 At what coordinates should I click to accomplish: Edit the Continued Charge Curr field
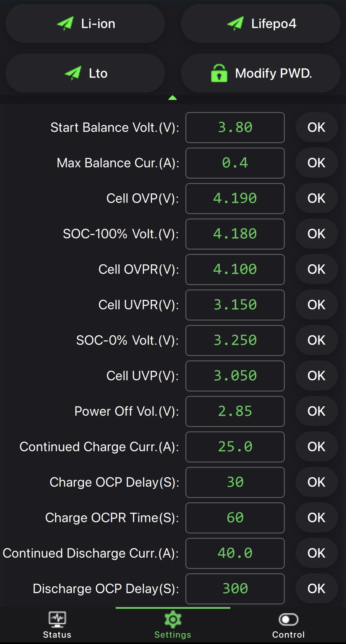(235, 447)
